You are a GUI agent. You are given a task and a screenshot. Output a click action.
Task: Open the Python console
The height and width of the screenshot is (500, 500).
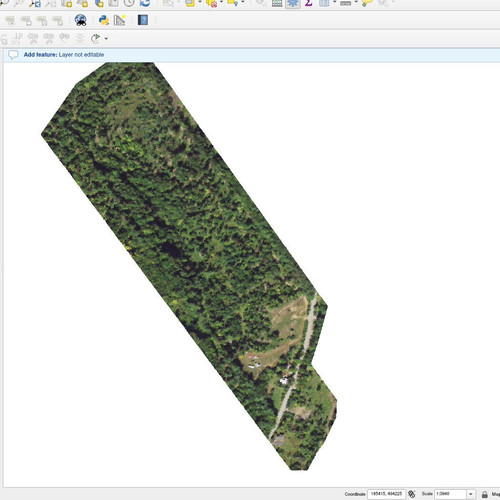point(104,20)
